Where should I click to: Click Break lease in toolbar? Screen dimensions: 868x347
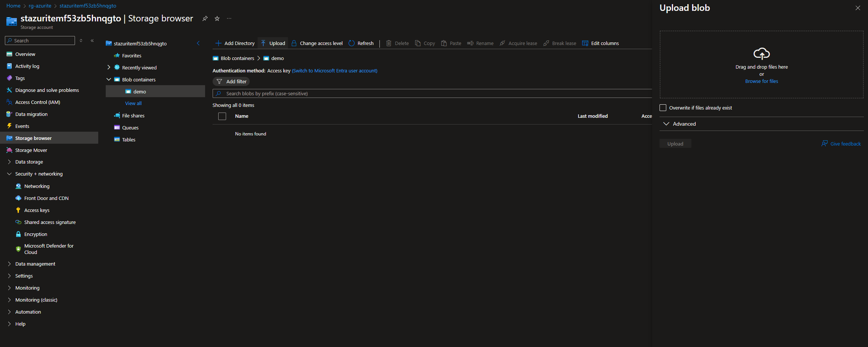pyautogui.click(x=560, y=44)
